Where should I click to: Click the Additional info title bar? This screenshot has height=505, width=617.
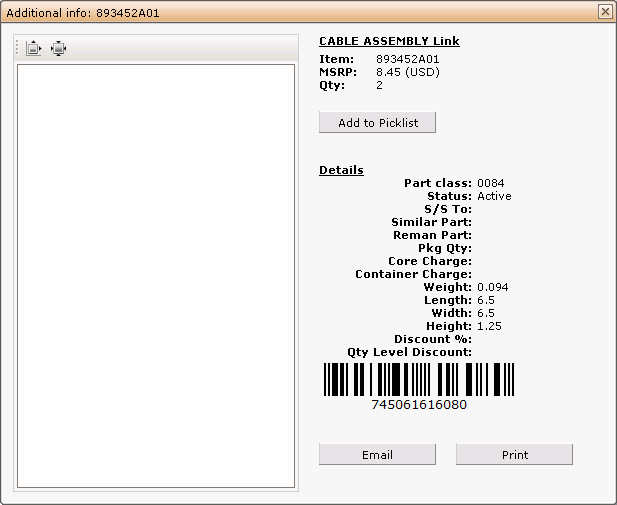coord(300,13)
